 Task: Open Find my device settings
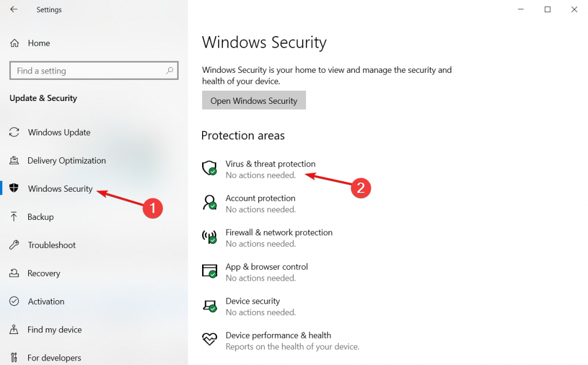coord(56,329)
